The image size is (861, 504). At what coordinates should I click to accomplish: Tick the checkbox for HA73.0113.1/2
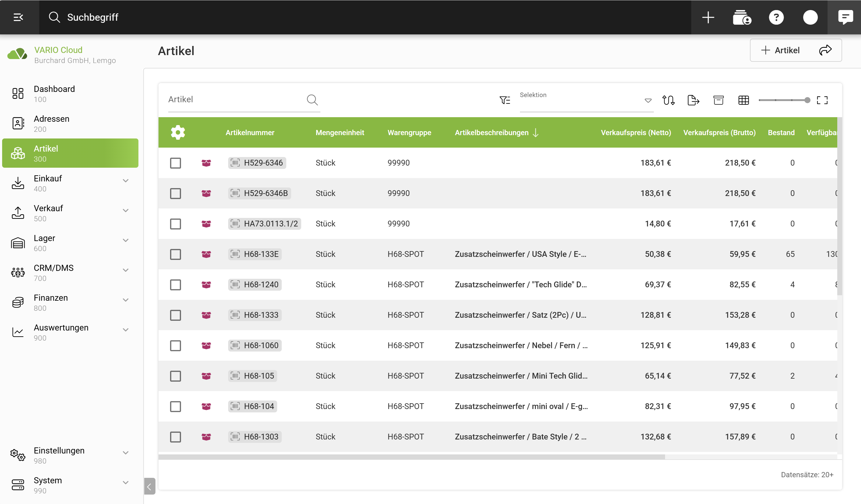click(x=176, y=224)
